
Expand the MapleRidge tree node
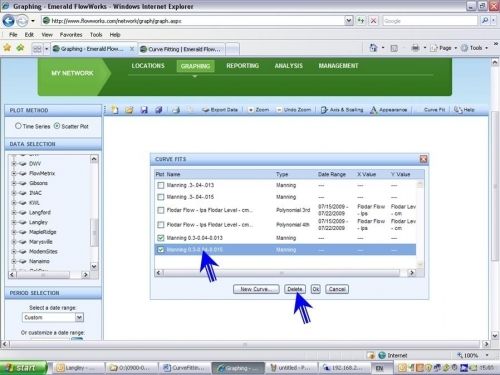coord(14,232)
